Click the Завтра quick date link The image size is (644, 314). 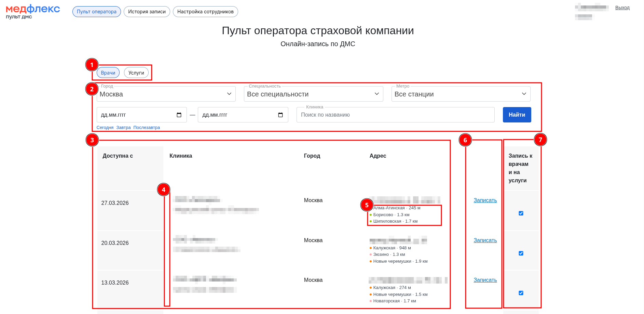tap(123, 128)
